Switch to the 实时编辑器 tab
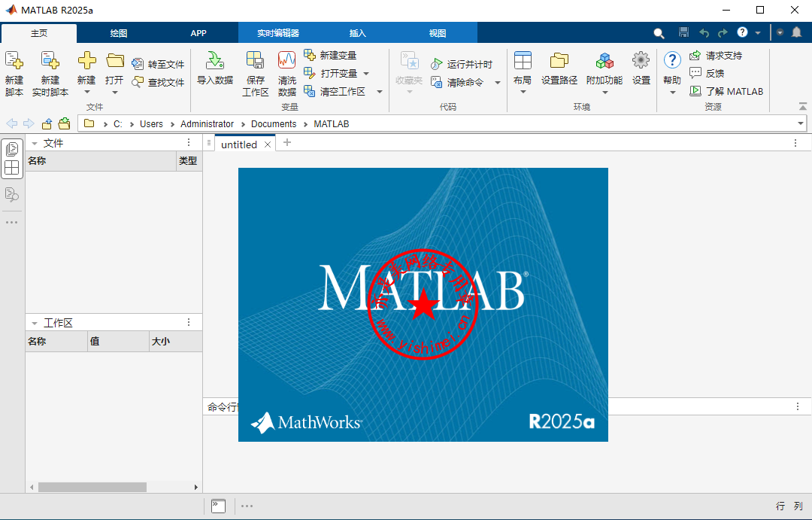This screenshot has height=520, width=812. pos(278,33)
